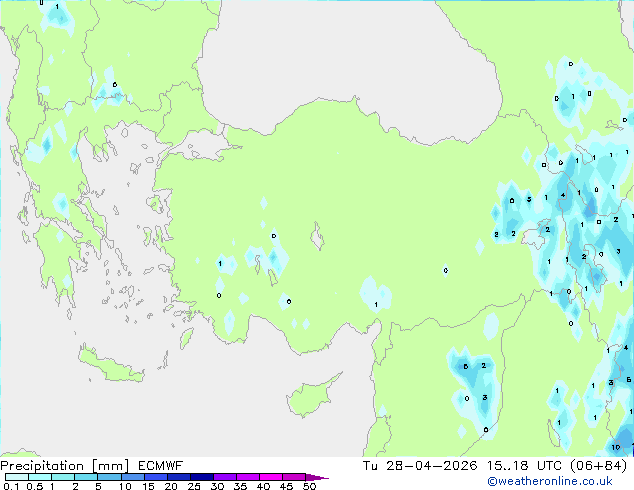Image resolution: width=634 pixels, height=490 pixels.
Task: Click the Black Sea area on map
Action: [x=350, y=50]
